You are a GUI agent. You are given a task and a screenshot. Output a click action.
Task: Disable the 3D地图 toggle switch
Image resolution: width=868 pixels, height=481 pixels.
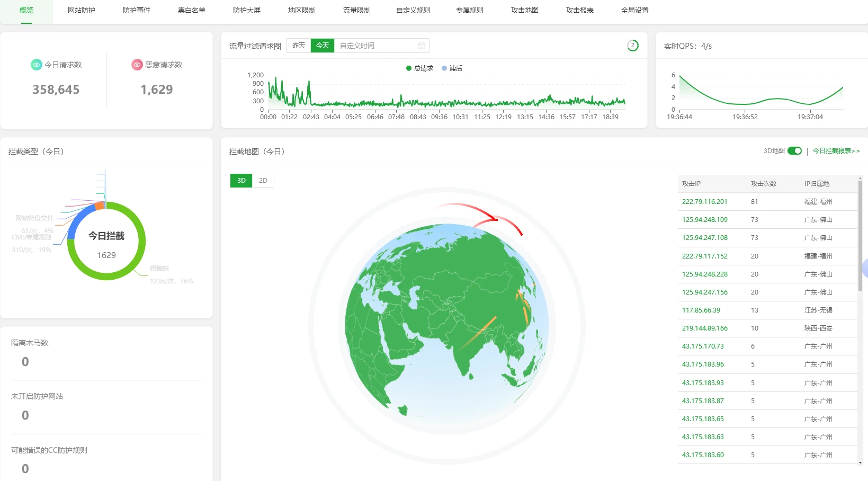pos(794,151)
